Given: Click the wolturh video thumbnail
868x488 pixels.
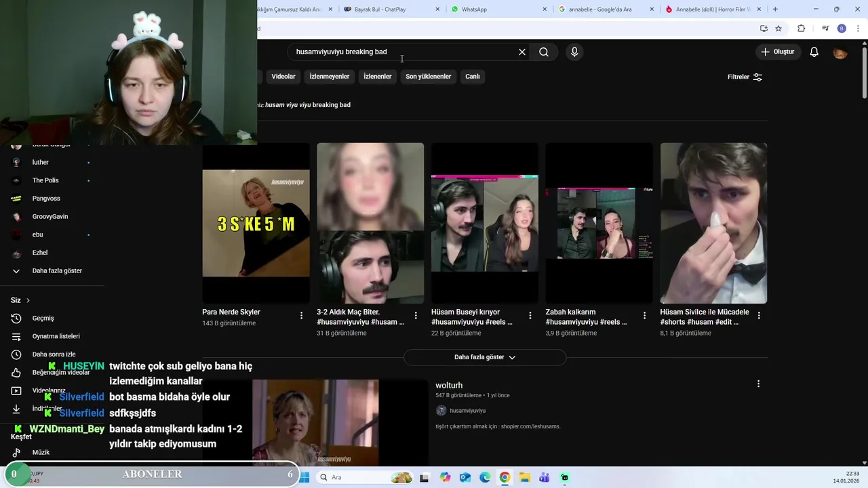Looking at the screenshot, I should pos(315,422).
